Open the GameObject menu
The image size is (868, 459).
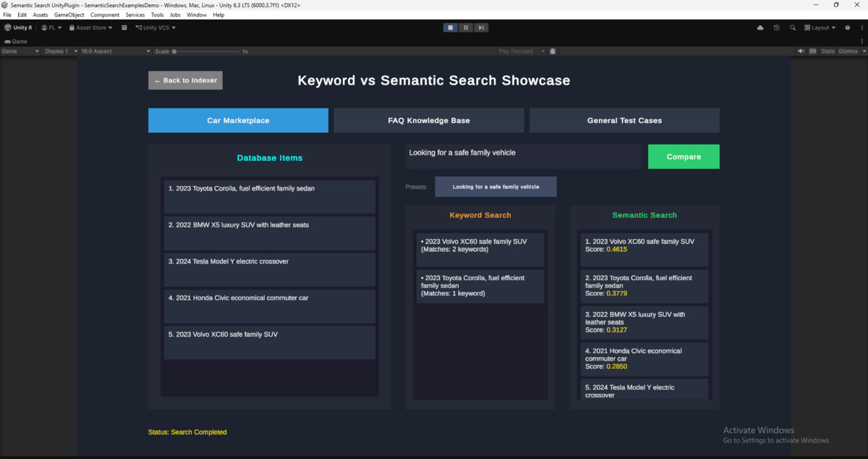point(69,14)
